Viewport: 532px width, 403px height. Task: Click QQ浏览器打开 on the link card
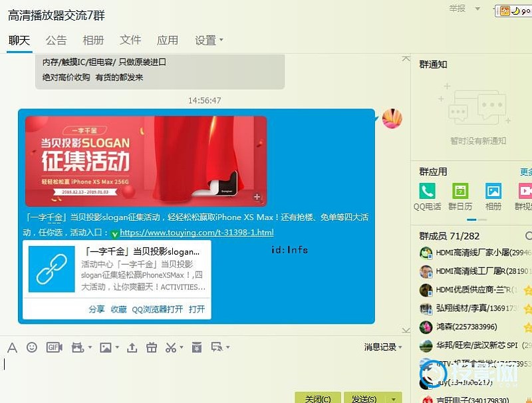158,309
